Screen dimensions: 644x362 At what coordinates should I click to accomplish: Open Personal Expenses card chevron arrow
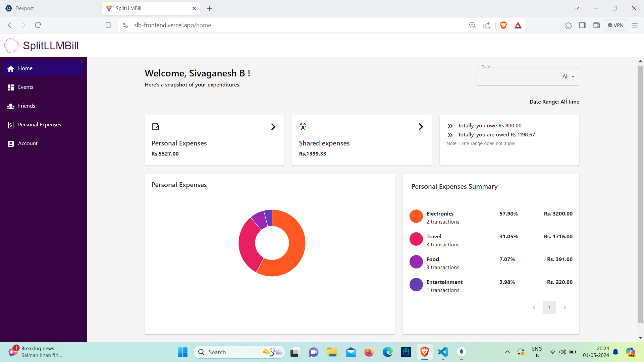tap(273, 127)
